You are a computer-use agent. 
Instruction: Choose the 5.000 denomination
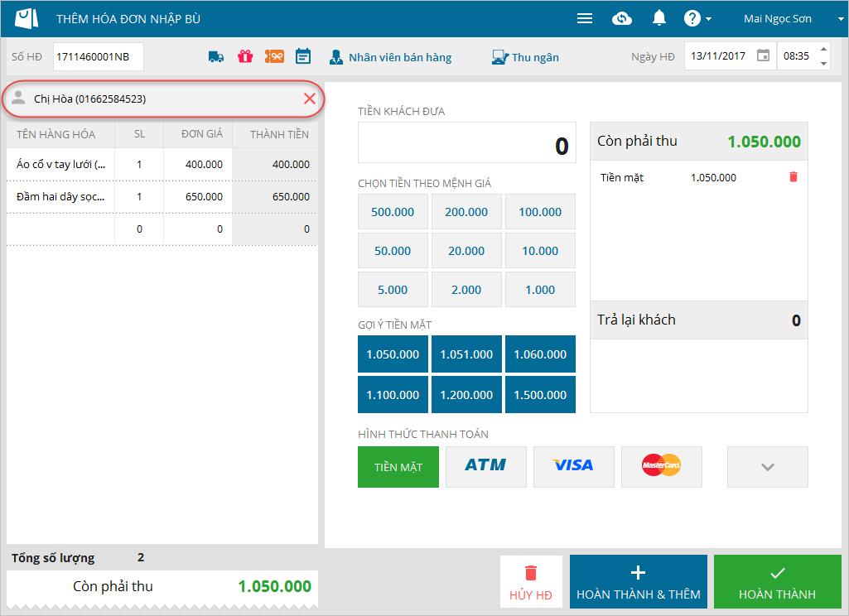[393, 290]
